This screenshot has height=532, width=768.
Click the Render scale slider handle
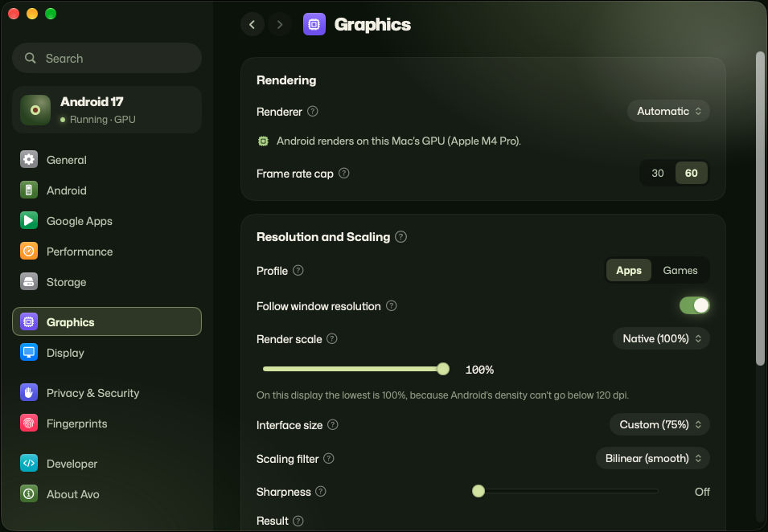[x=443, y=369]
